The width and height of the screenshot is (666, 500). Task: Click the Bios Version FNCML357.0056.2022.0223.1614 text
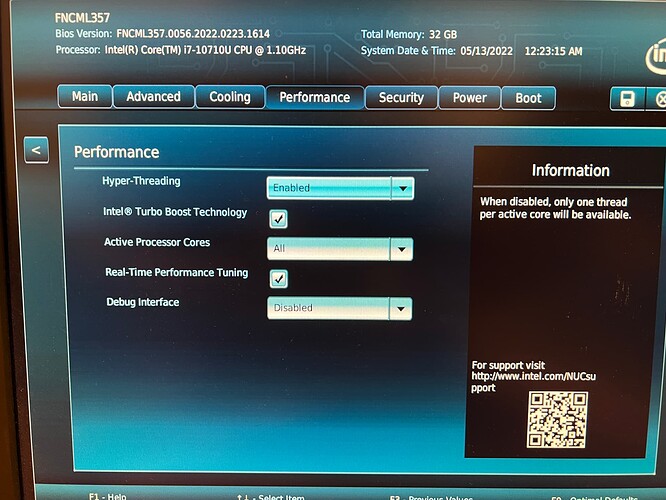[x=162, y=34]
